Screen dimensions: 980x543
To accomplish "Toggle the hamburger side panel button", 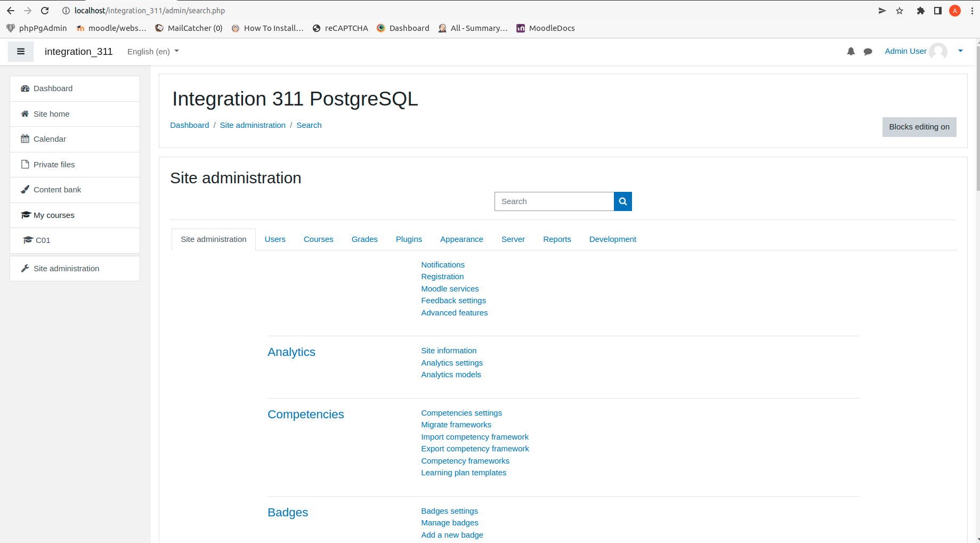I will [21, 52].
